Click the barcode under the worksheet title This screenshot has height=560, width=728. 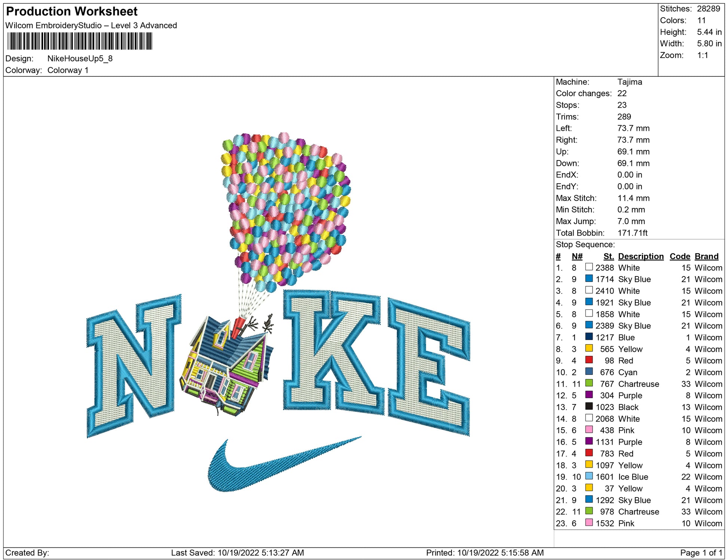tap(80, 41)
